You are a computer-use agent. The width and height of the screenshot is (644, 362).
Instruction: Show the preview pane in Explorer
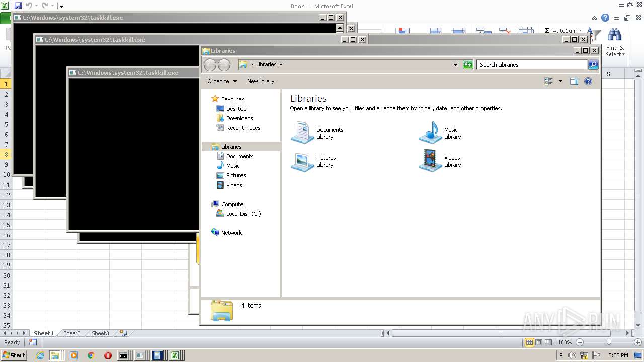tap(574, 81)
